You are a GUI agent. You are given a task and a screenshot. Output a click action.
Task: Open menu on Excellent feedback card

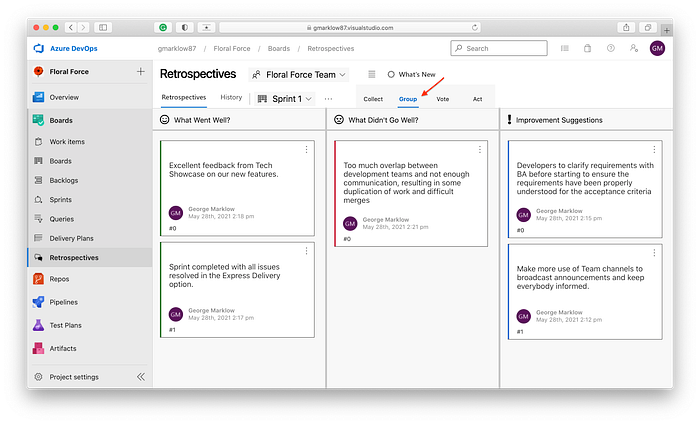(x=306, y=150)
